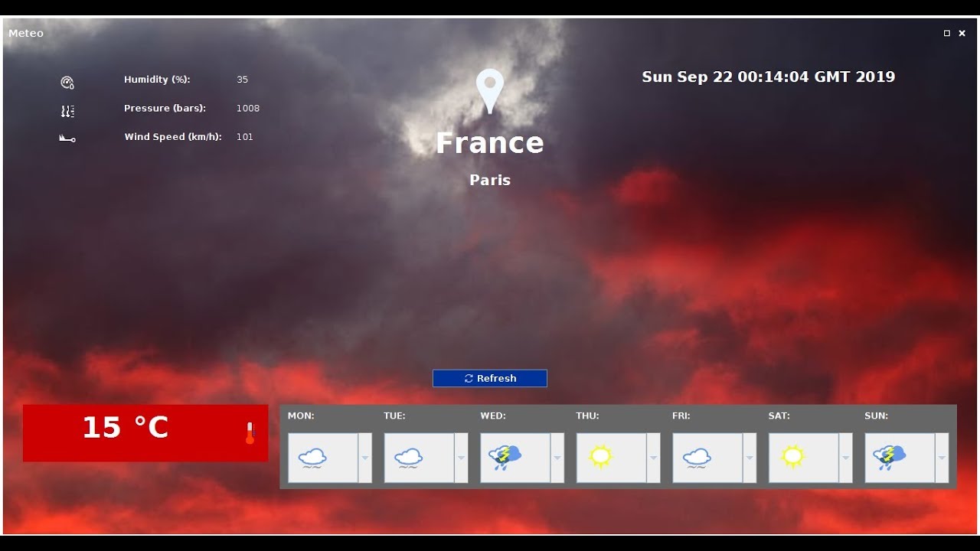
Task: Click Wednesday's thunderstorm icon
Action: (505, 458)
